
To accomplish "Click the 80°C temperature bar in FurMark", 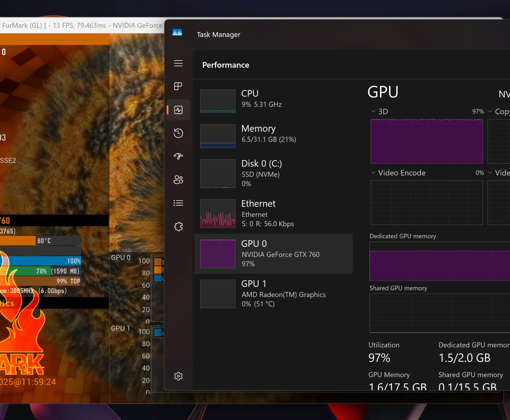I will click(41, 241).
